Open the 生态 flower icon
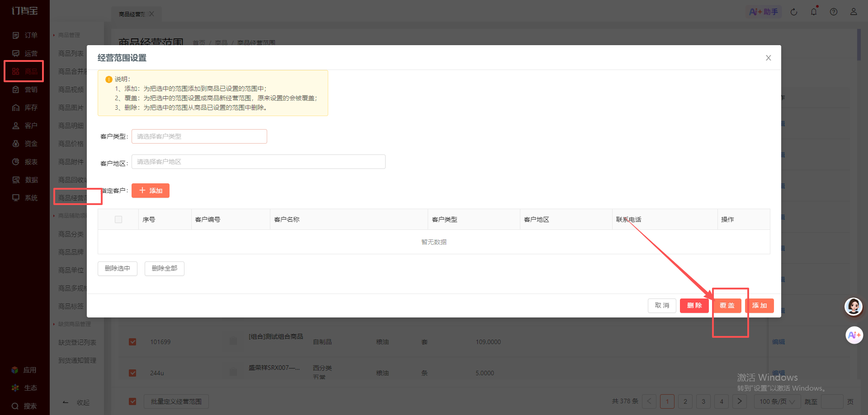This screenshot has height=415, width=868. [15, 388]
